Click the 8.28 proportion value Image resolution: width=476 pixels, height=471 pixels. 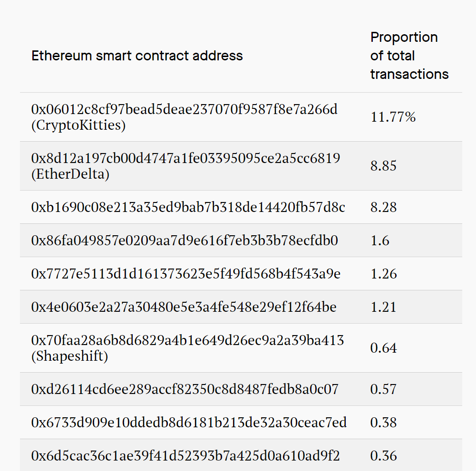pyautogui.click(x=383, y=207)
